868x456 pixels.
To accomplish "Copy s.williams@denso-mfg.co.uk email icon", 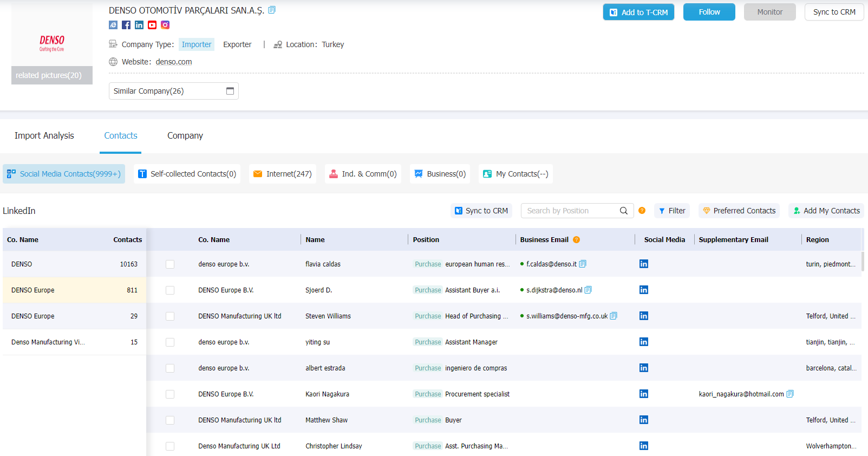I will point(614,316).
